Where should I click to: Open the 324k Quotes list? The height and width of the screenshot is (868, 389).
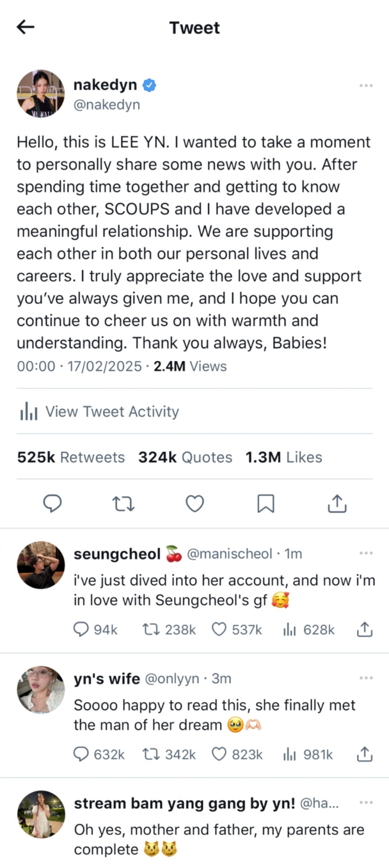click(185, 457)
